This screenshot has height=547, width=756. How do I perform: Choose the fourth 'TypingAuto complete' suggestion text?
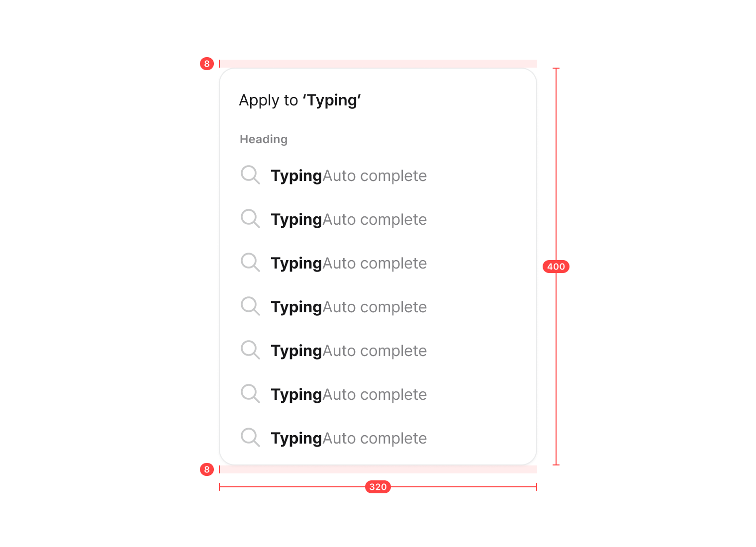click(x=349, y=307)
